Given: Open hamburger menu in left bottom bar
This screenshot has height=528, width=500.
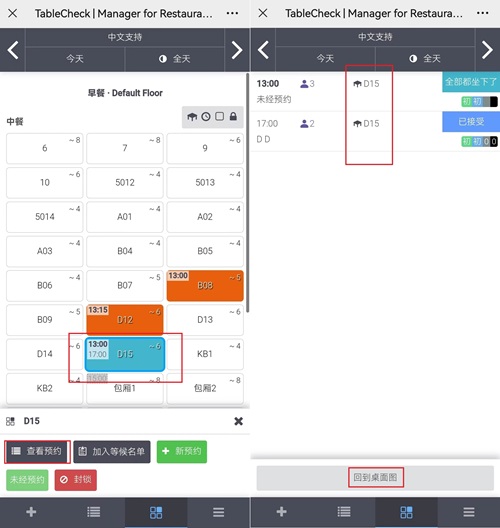Looking at the screenshot, I should 219,512.
